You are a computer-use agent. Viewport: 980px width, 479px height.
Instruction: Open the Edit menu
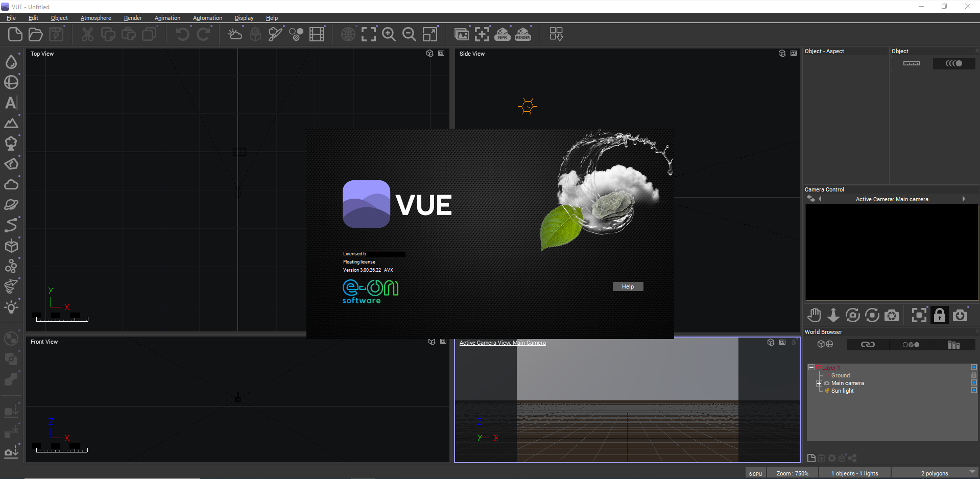pyautogui.click(x=33, y=18)
